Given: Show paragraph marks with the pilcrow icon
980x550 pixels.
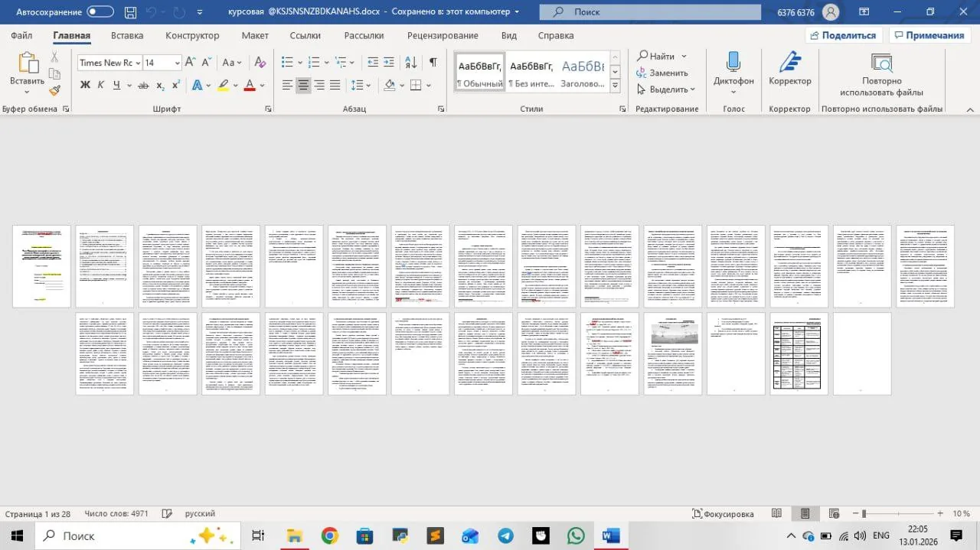Looking at the screenshot, I should click(433, 63).
